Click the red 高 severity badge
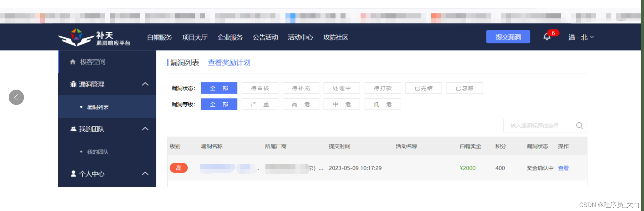Image resolution: width=644 pixels, height=211 pixels. tap(179, 168)
